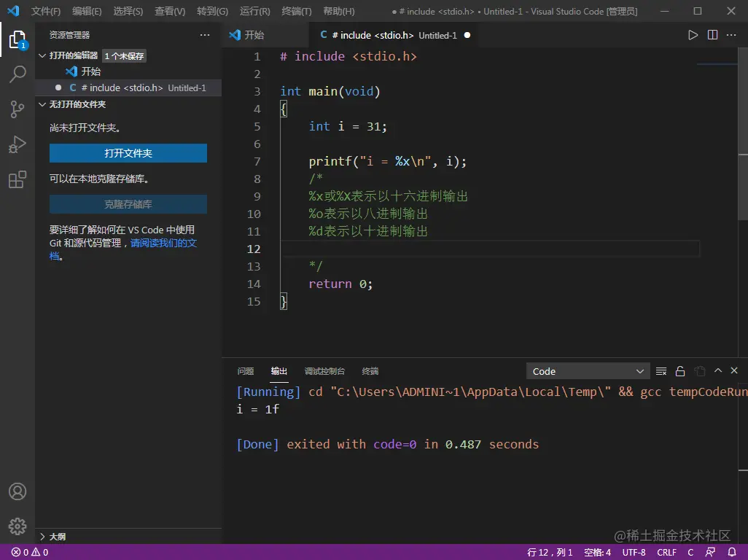Open notifications bell in status bar
The height and width of the screenshot is (560, 748).
732,552
